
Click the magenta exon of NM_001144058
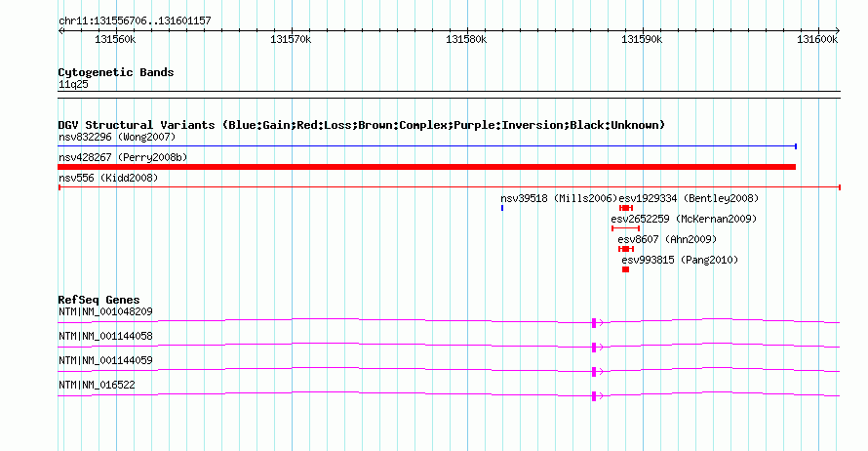pyautogui.click(x=594, y=348)
